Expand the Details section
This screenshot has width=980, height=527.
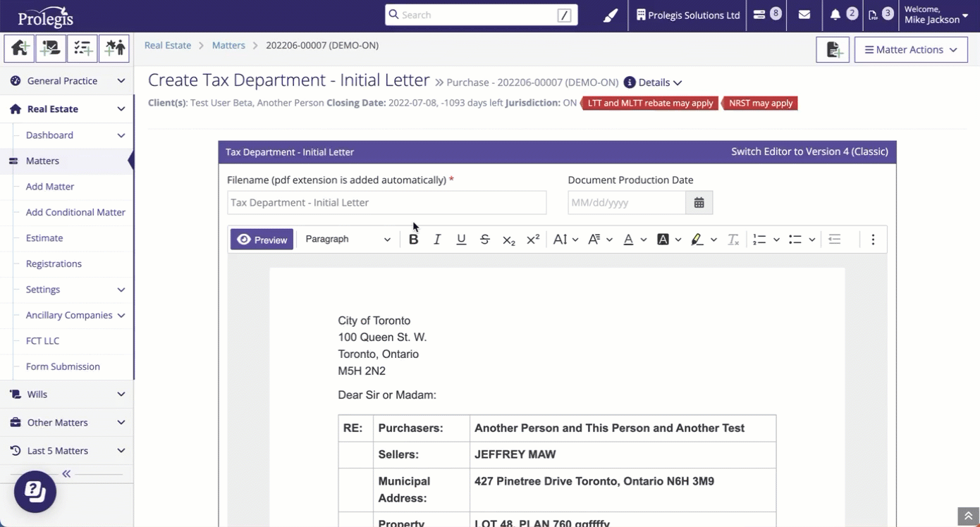pos(653,82)
